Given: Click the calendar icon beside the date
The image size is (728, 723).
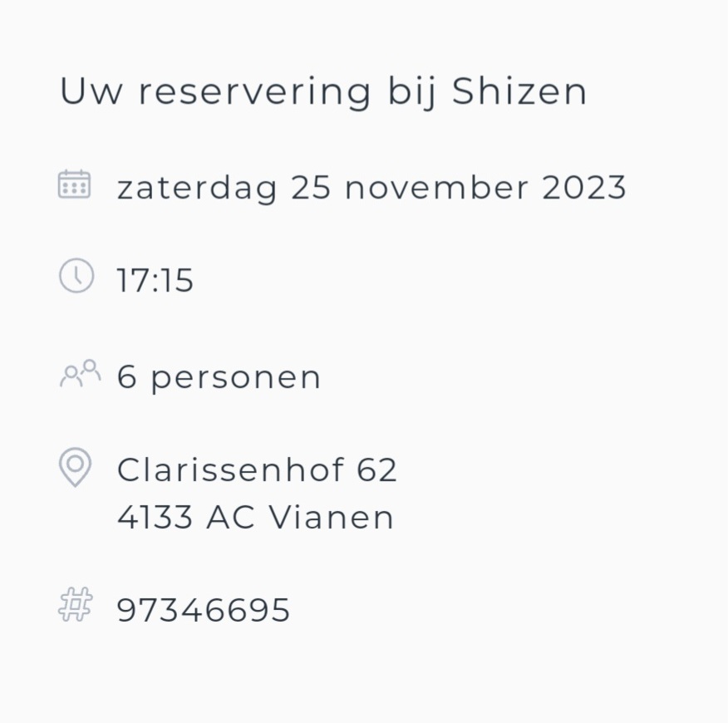Looking at the screenshot, I should pyautogui.click(x=74, y=184).
